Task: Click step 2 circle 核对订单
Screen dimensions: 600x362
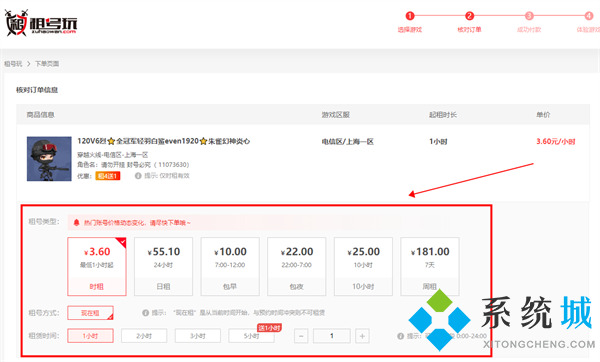Action: [470, 16]
